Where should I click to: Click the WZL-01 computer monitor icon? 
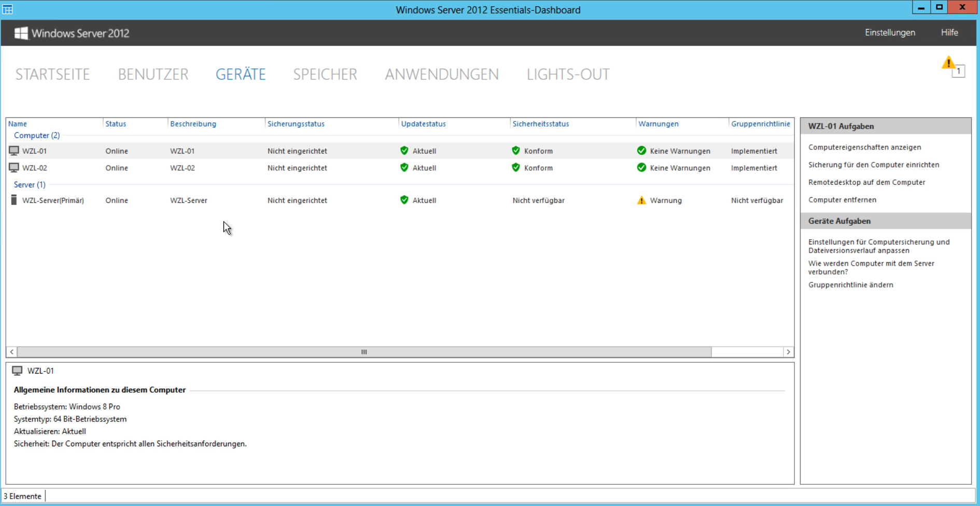click(x=14, y=151)
